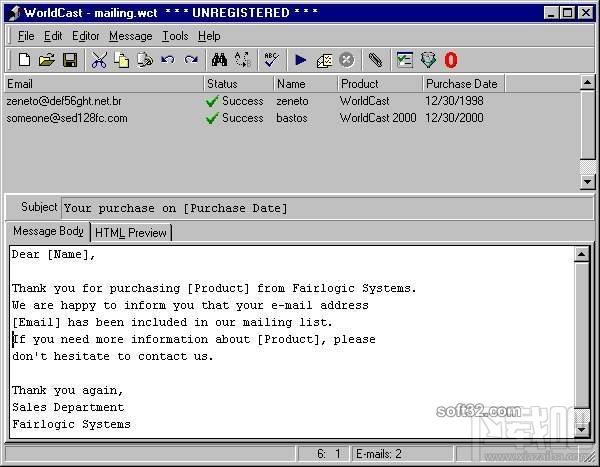The width and height of the screenshot is (600, 467).
Task: Click the 'Thank you again,' line
Action: 68,390
